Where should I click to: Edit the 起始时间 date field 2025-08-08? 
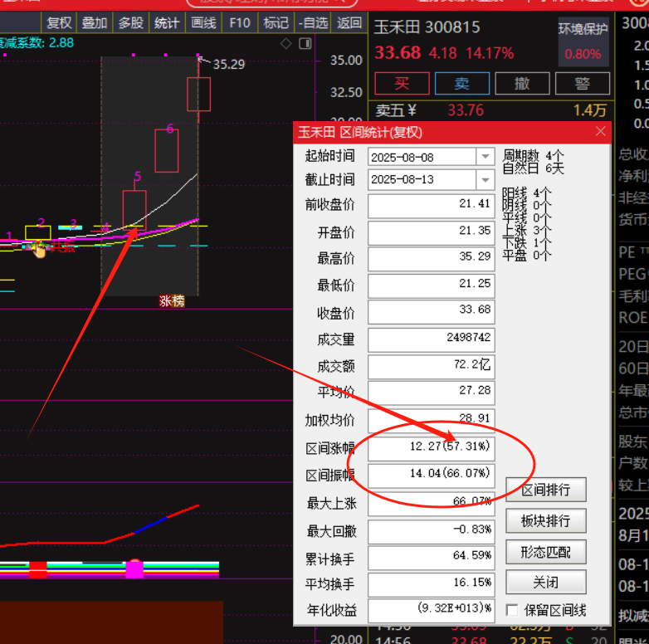tap(422, 158)
